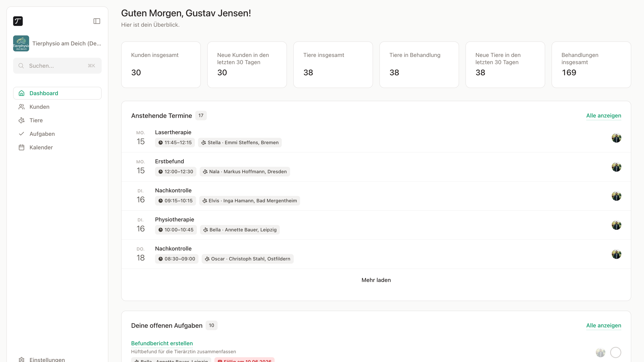Show all upcoming appointments via Alle anzeigen
Viewport: 644px width, 362px height.
603,116
